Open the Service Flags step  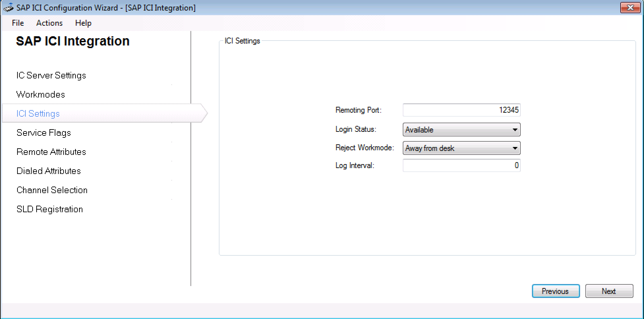click(x=44, y=133)
